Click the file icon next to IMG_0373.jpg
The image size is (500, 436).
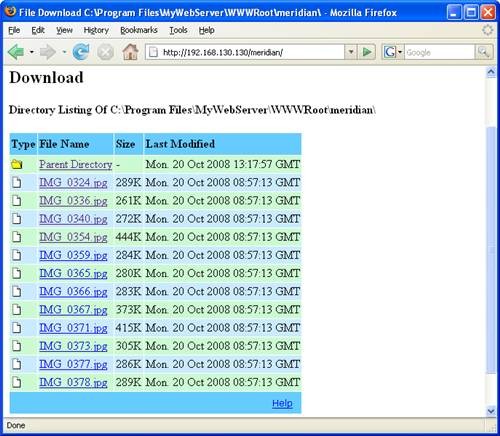tap(17, 346)
